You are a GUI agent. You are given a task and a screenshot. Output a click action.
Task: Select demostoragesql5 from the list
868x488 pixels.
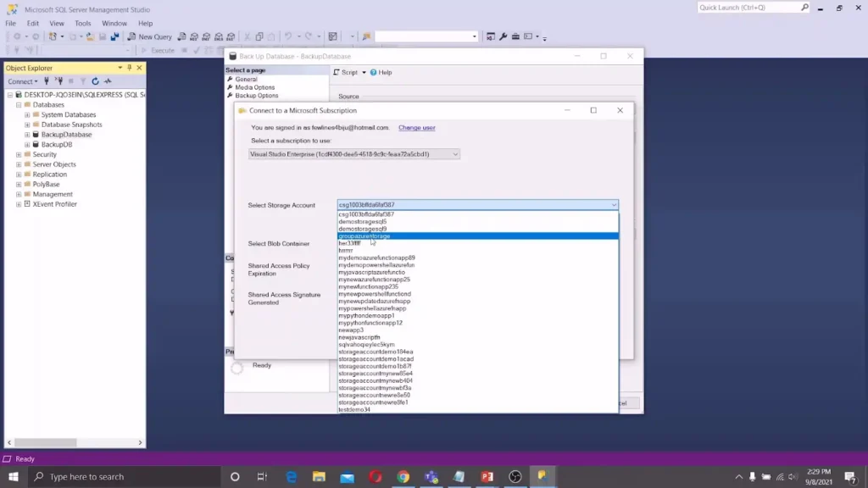pos(478,221)
